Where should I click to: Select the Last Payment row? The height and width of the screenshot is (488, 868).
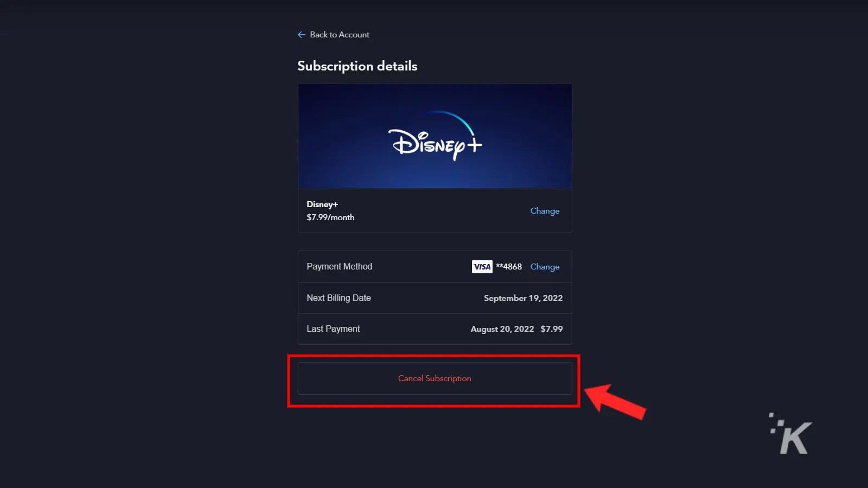[434, 329]
